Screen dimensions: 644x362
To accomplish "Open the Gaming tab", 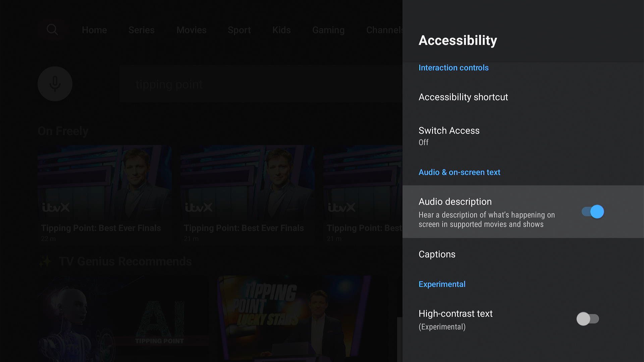I will (x=328, y=30).
